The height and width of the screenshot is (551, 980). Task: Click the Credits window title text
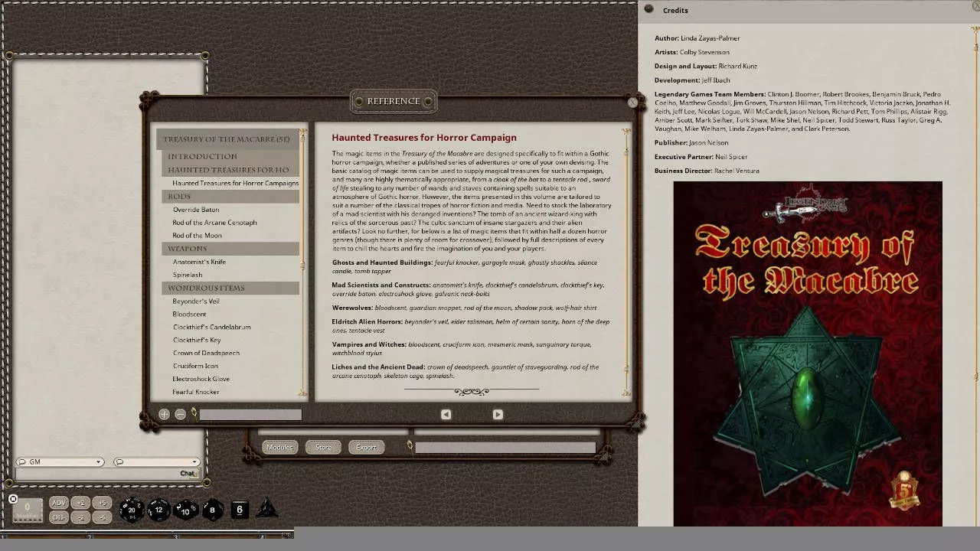(675, 10)
